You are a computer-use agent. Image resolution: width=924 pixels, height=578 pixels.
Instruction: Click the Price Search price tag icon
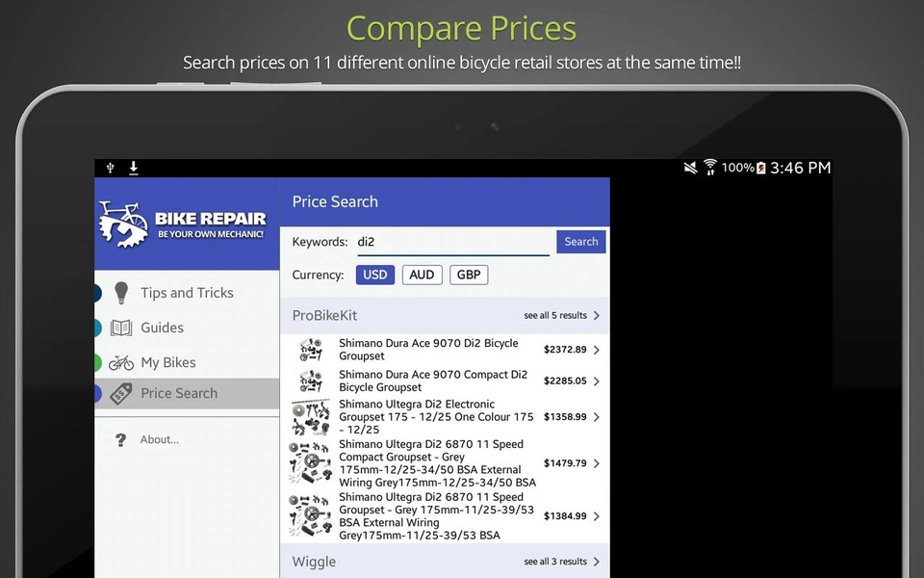pyautogui.click(x=121, y=393)
